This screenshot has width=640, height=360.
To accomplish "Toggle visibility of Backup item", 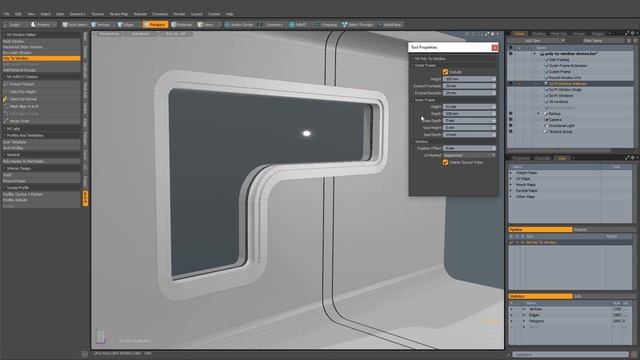I will (x=511, y=113).
